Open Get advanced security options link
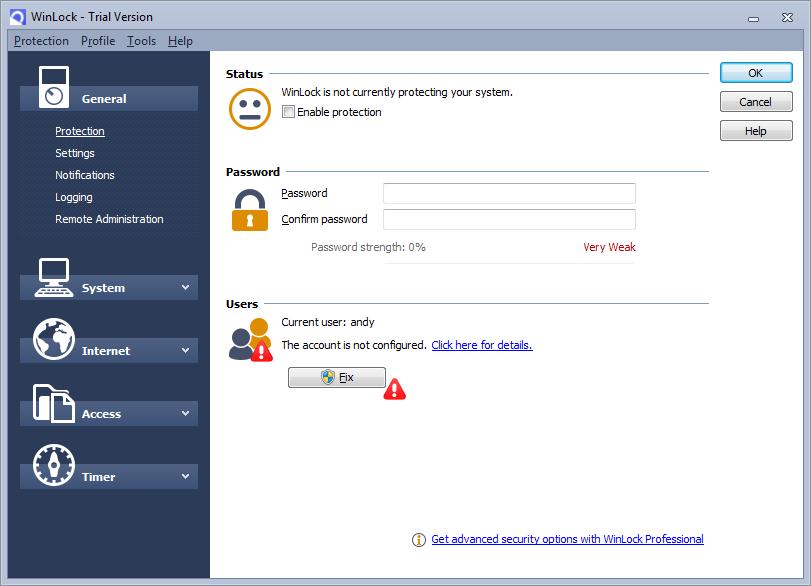811x586 pixels. (x=567, y=539)
